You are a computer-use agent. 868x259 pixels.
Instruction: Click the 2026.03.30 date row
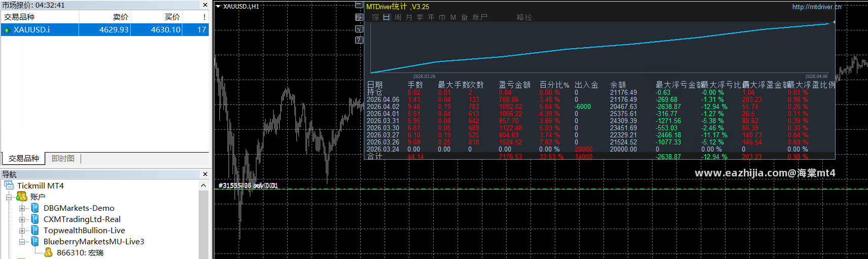[x=600, y=128]
